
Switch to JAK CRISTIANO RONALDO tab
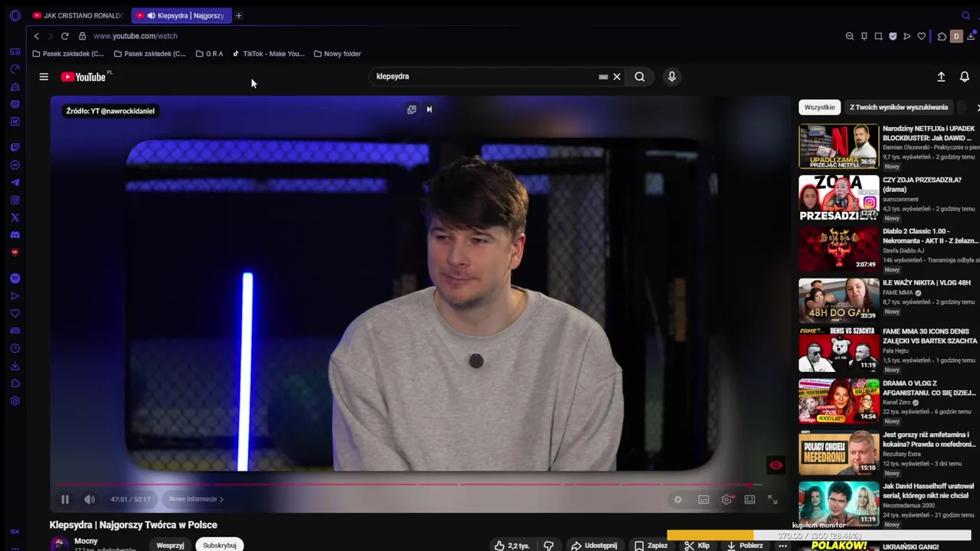pyautogui.click(x=78, y=15)
